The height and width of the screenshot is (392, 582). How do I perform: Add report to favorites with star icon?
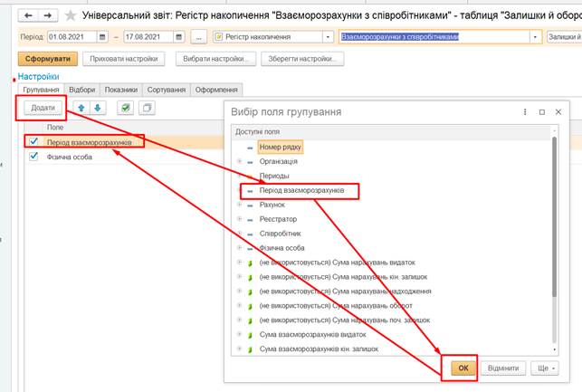tap(69, 15)
